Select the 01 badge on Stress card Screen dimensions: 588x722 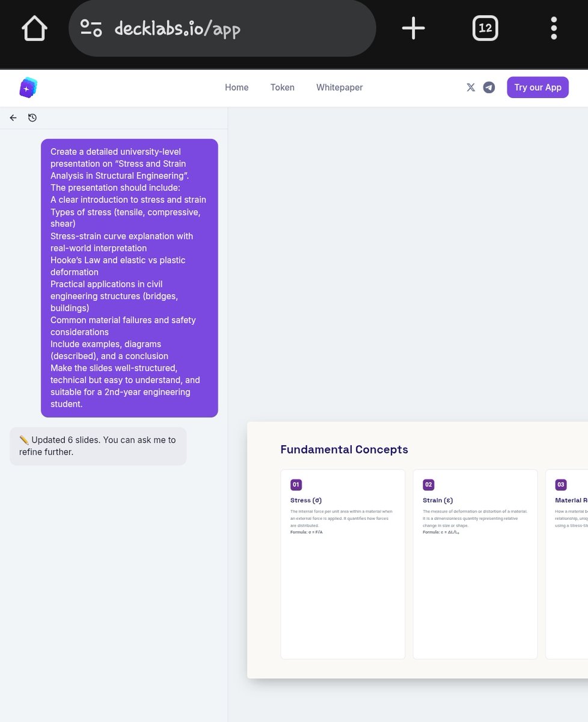[x=296, y=484]
